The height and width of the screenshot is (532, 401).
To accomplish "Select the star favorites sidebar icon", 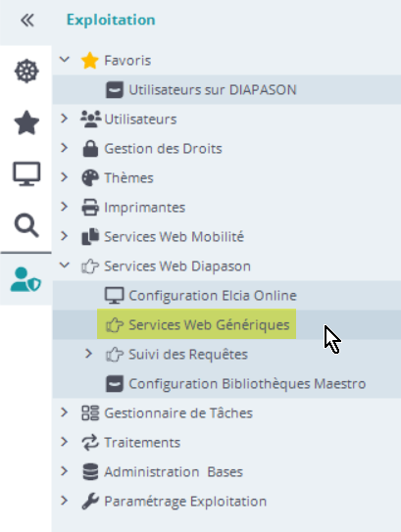I will (26, 122).
